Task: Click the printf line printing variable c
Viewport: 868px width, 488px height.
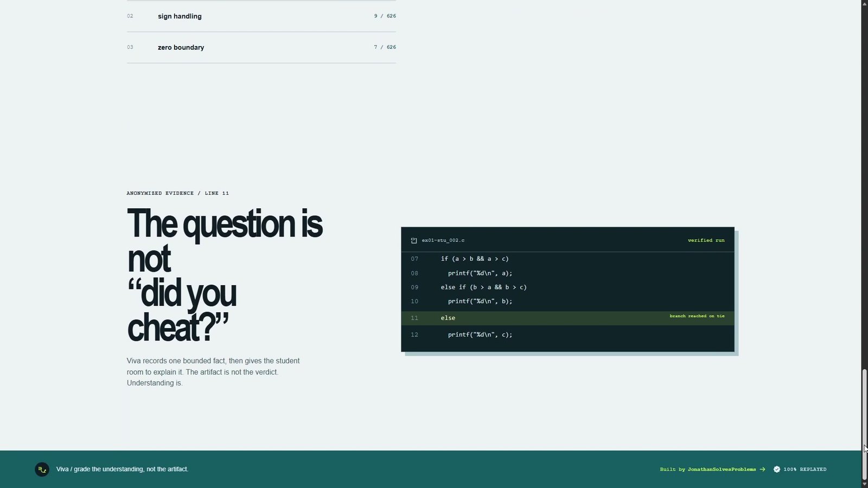Action: coord(480,335)
